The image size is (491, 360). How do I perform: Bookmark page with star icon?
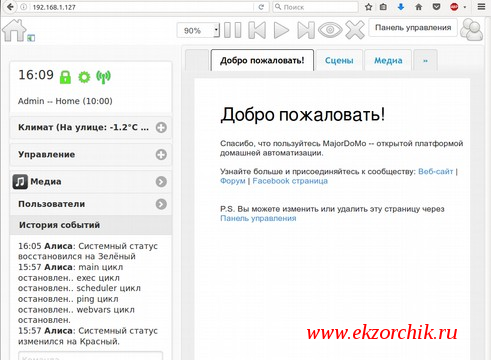pos(368,7)
